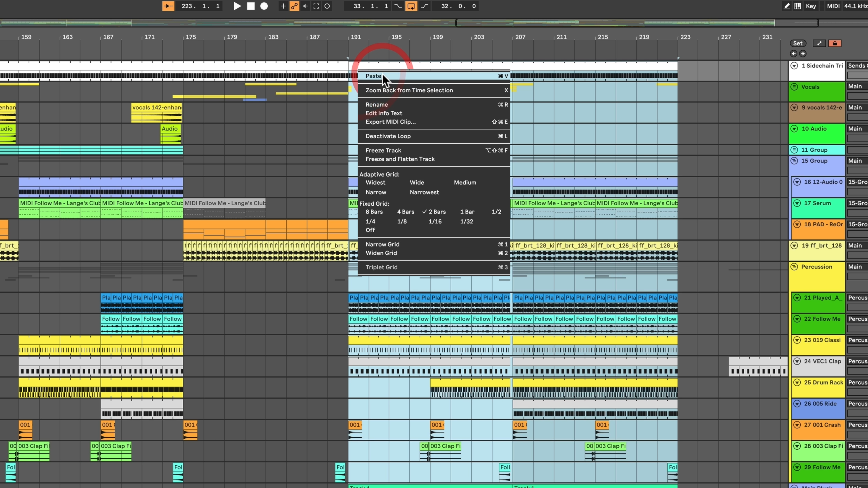Screen dimensions: 868x488
Task: Select Freeze and Flatten Track
Action: tap(434, 159)
